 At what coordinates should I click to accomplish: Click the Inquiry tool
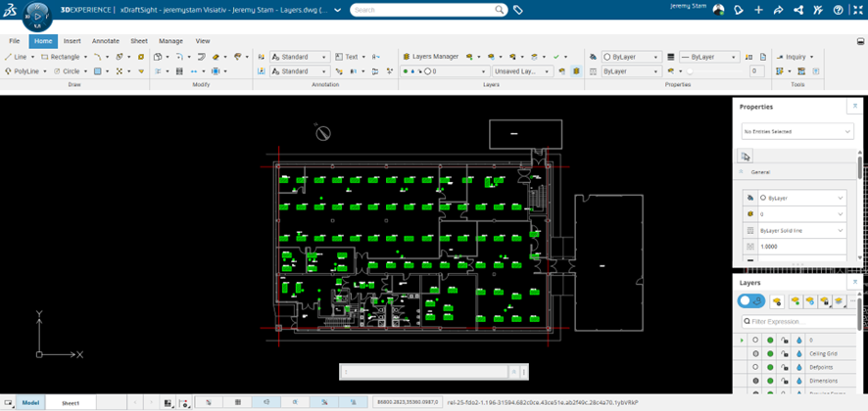click(791, 57)
